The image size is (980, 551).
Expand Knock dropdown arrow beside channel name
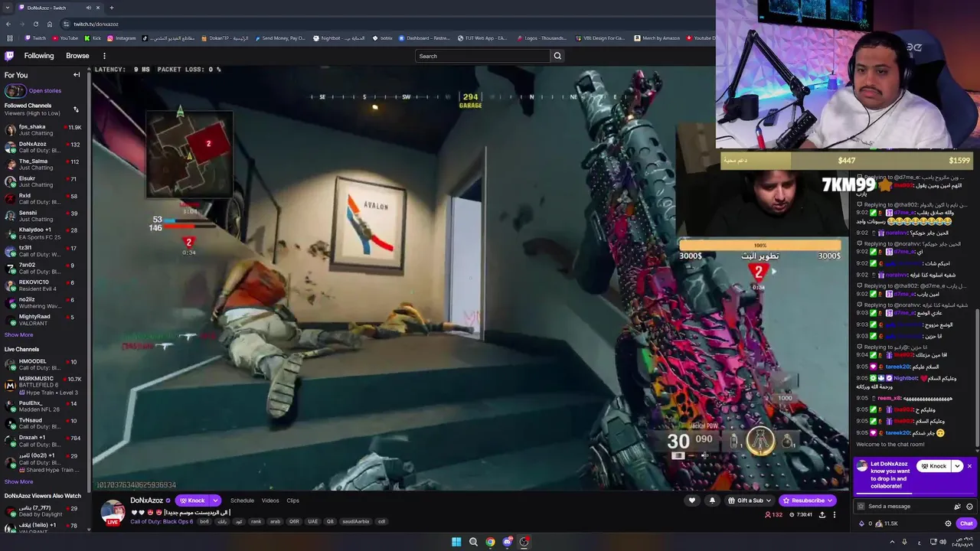click(215, 500)
